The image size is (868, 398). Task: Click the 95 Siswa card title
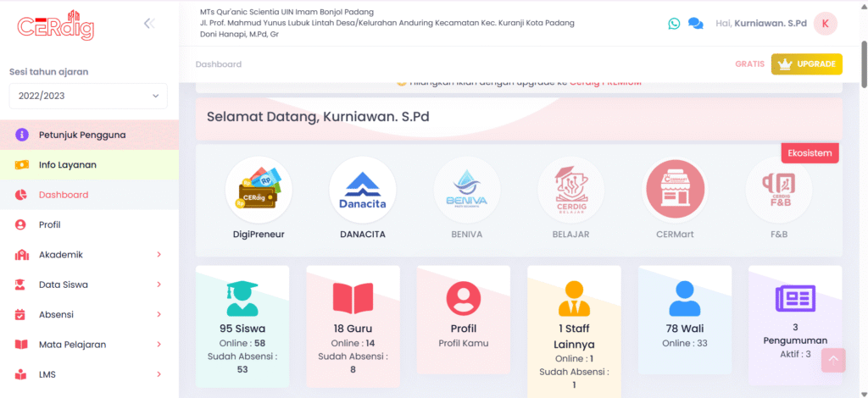point(242,329)
